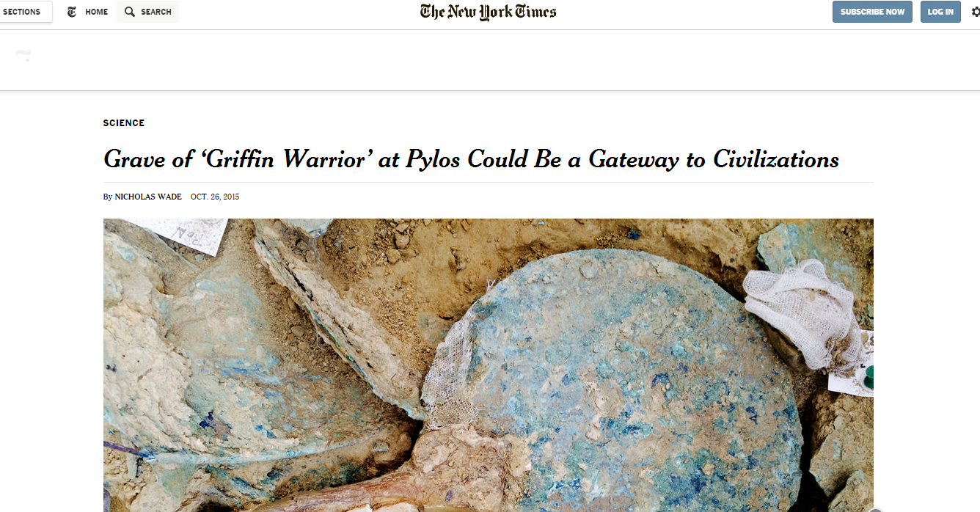The width and height of the screenshot is (980, 512).
Task: Go to the Home label in navigation
Action: point(96,12)
